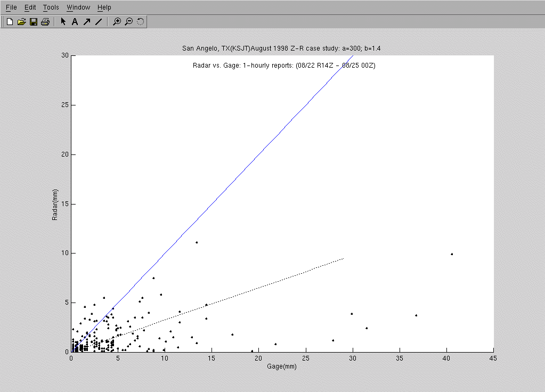
Task: Open the Edit menu
Action: click(30, 7)
